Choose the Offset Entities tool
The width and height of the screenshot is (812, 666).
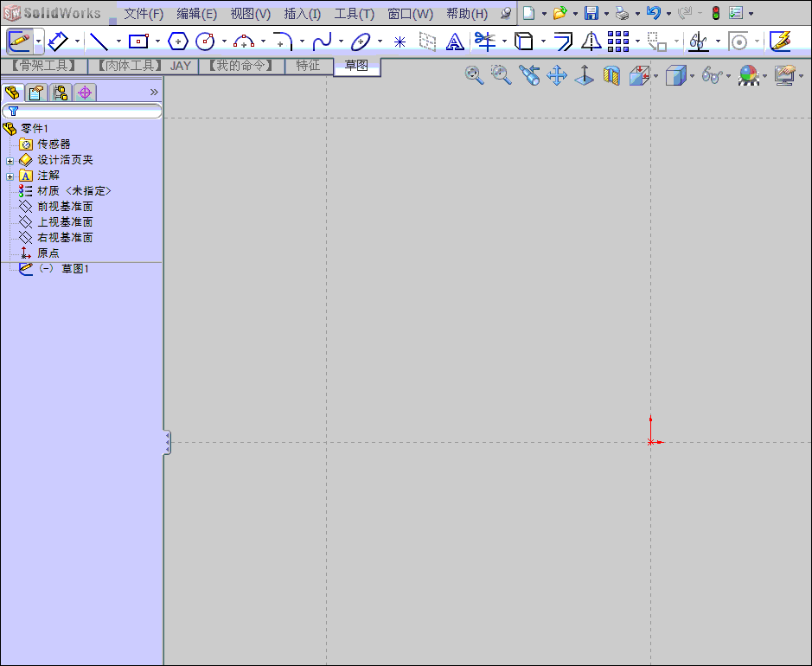pyautogui.click(x=563, y=41)
